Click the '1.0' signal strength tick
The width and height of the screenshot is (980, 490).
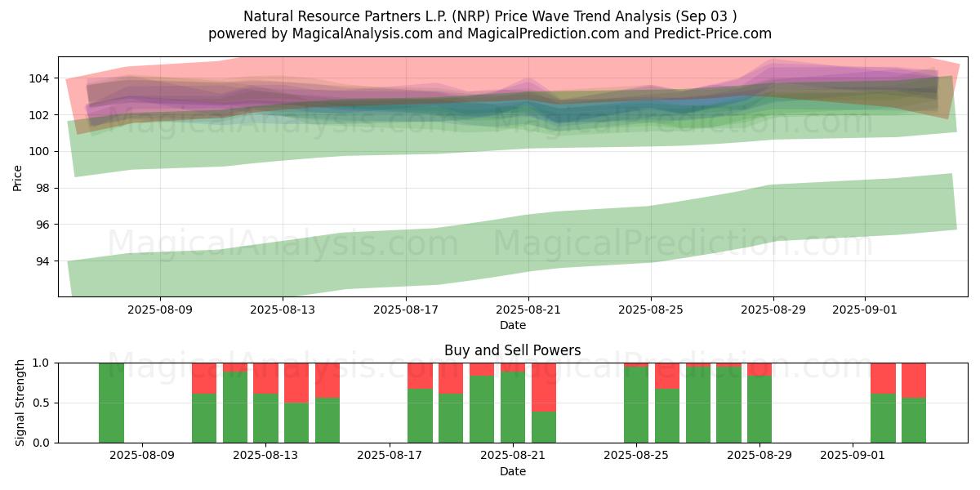(42, 363)
